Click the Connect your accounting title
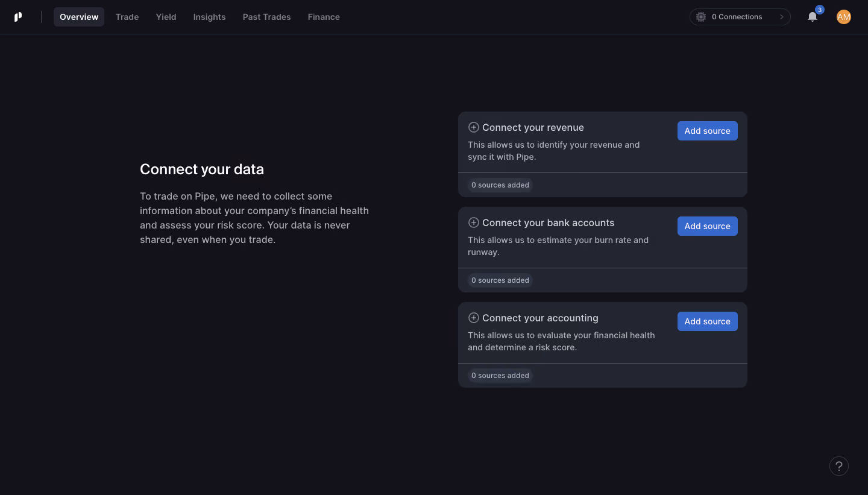The image size is (868, 495). point(540,318)
